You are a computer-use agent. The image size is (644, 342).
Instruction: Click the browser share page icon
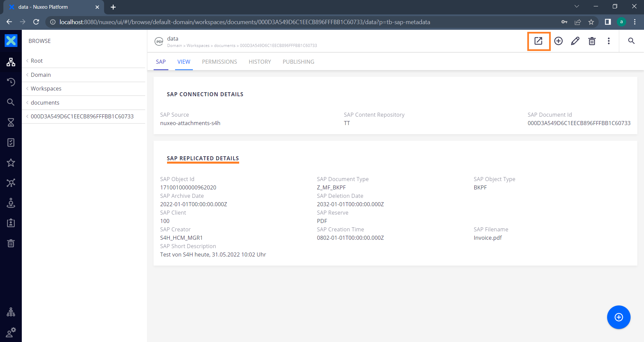tap(578, 22)
